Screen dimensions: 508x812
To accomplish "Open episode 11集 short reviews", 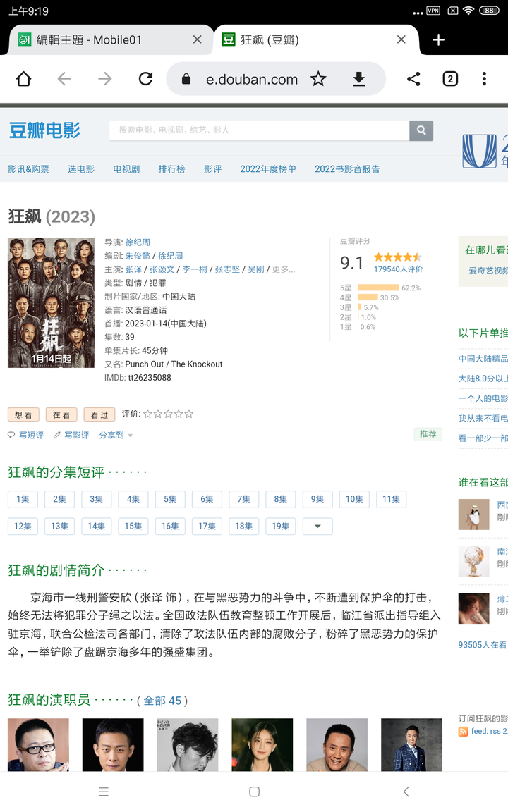I will click(391, 499).
